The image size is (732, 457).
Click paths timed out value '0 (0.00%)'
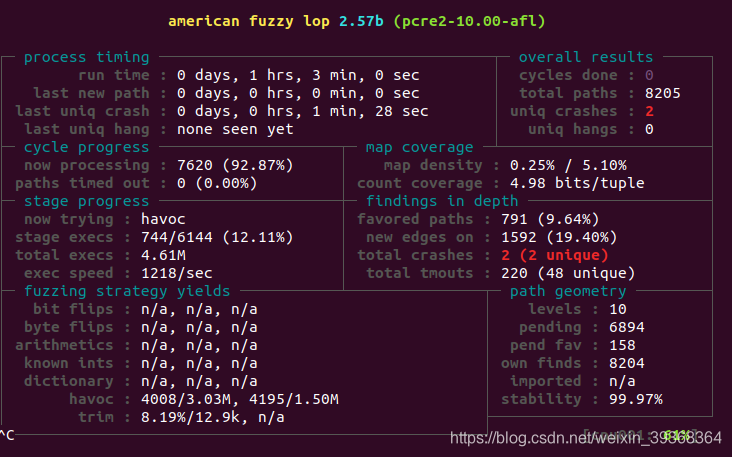(217, 183)
